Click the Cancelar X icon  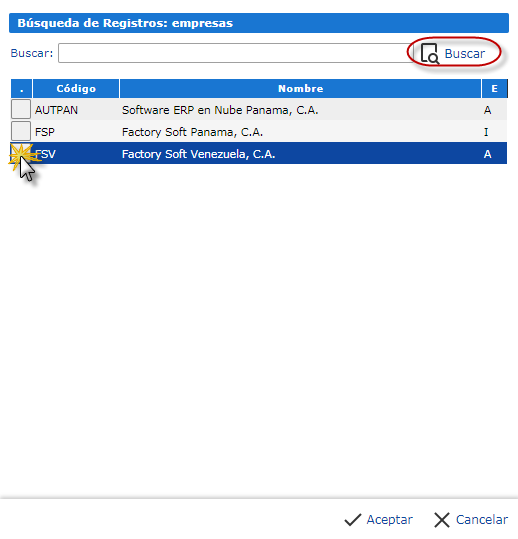click(442, 520)
